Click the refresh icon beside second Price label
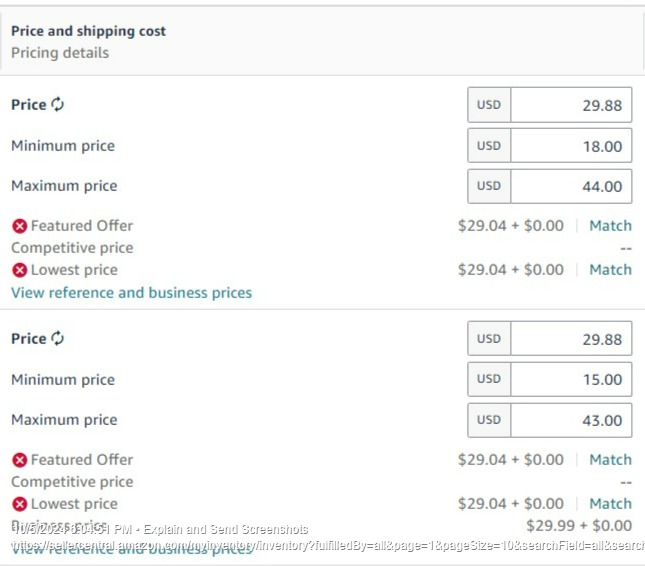This screenshot has width=645, height=566. 58,339
